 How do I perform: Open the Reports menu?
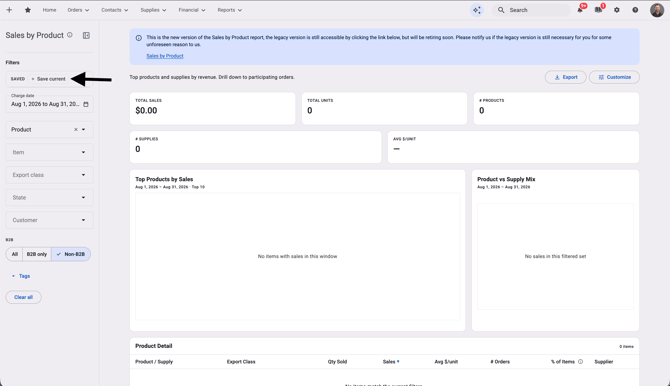point(229,10)
